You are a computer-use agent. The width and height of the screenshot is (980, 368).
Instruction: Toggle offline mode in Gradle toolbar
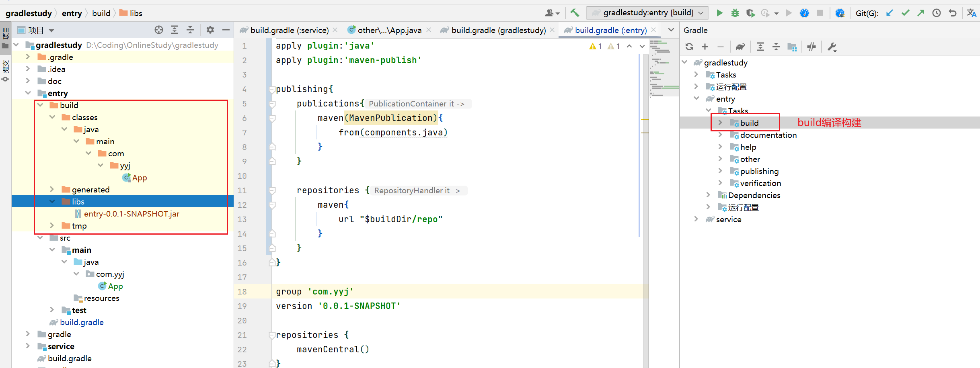[812, 47]
